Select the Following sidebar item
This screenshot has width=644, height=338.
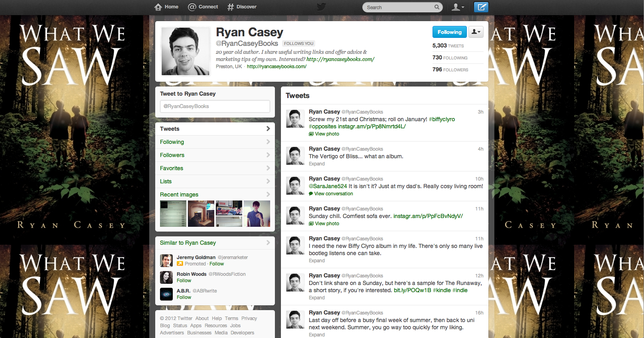215,142
